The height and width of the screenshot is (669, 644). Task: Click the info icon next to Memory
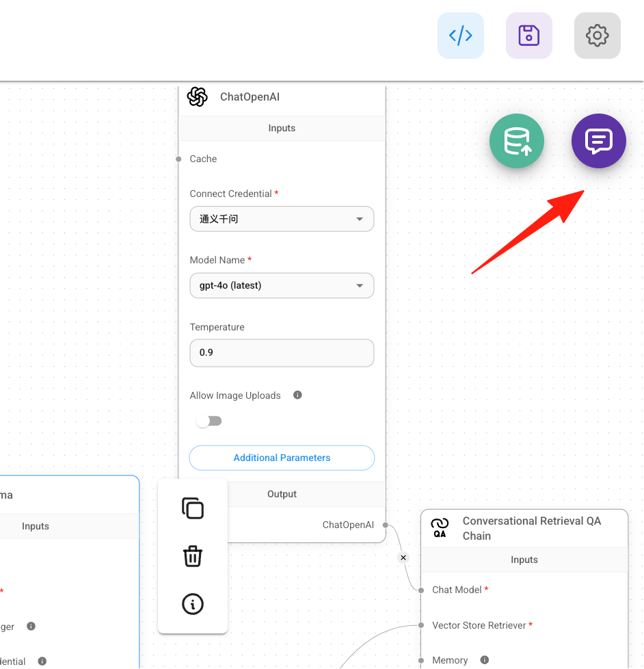point(485,660)
